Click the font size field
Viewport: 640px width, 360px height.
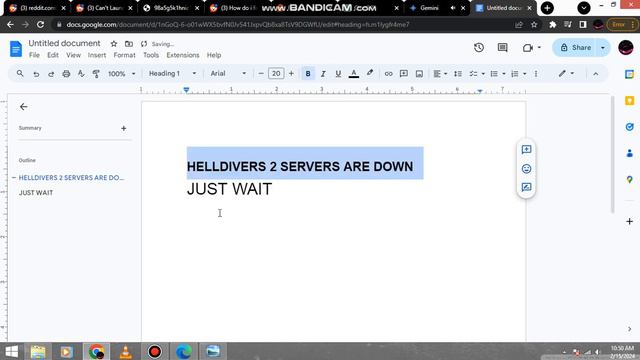pos(276,73)
